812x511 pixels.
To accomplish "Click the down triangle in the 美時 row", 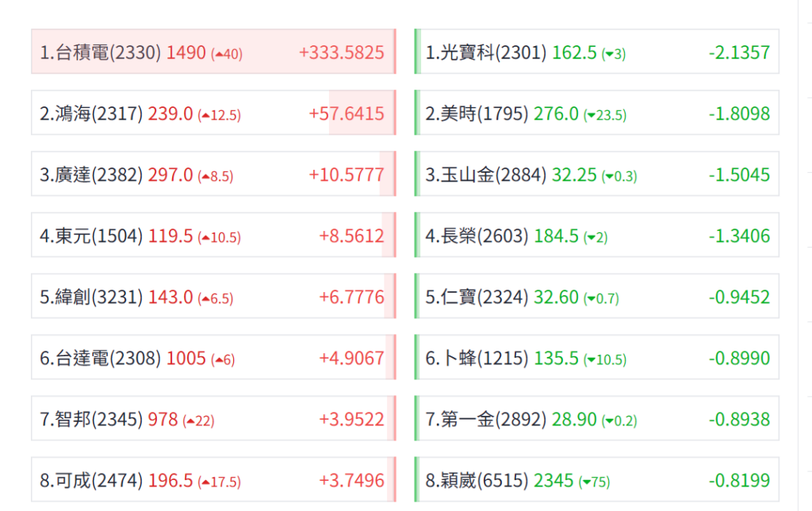I will 589,115.
